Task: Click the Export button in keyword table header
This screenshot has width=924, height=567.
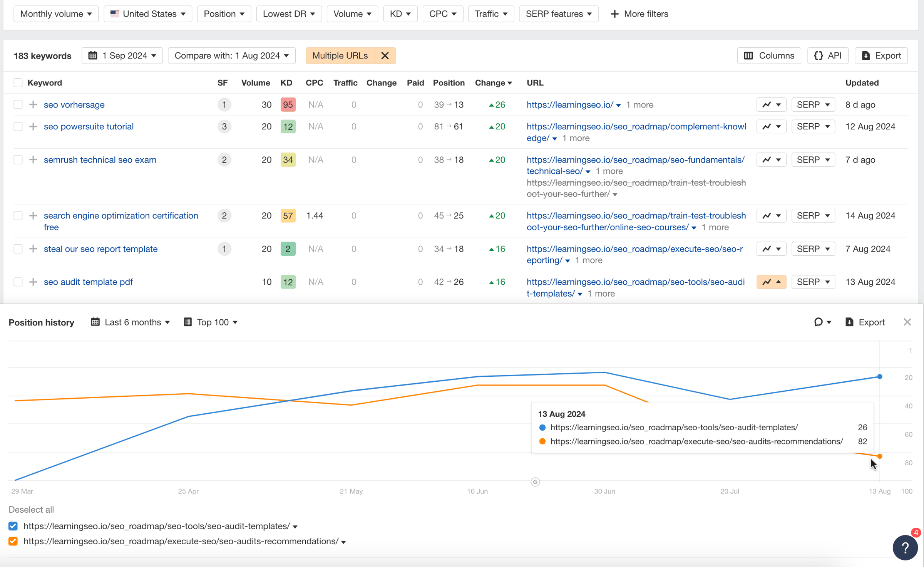Action: tap(881, 55)
